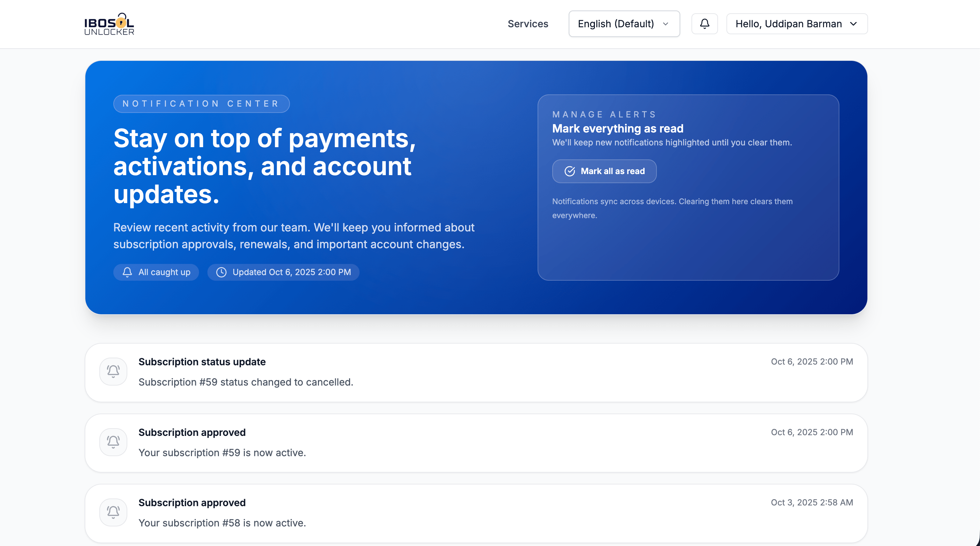The height and width of the screenshot is (546, 980).
Task: Click bell icon beside subscription #59 active notification
Action: point(113,442)
